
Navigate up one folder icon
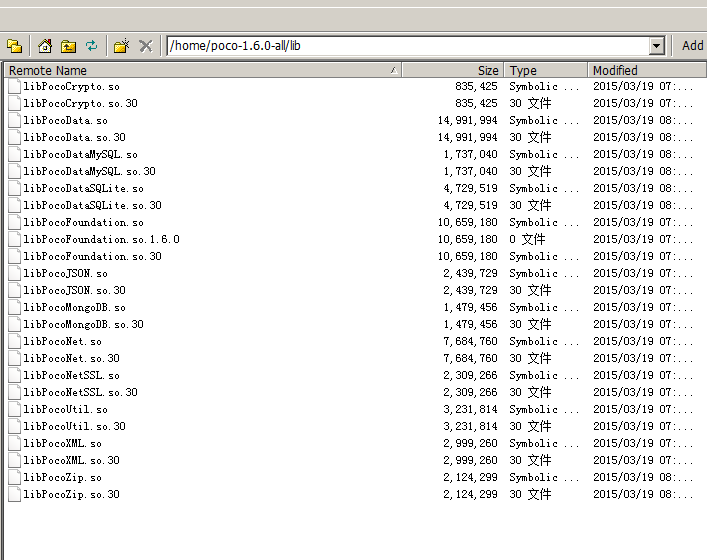point(69,46)
